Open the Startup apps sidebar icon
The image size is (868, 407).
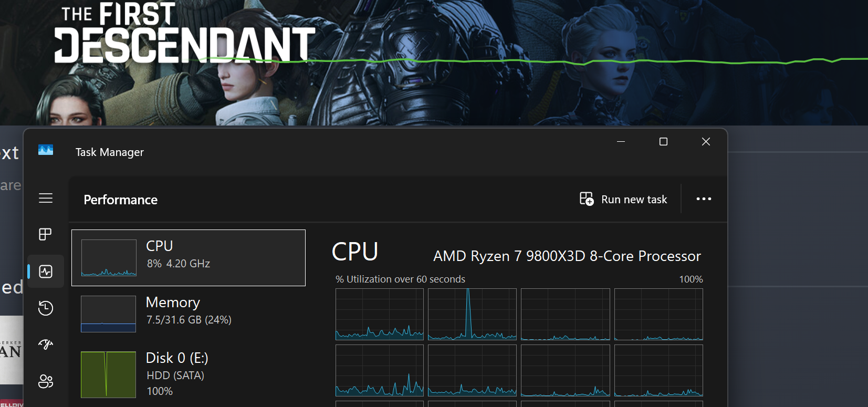click(x=46, y=345)
